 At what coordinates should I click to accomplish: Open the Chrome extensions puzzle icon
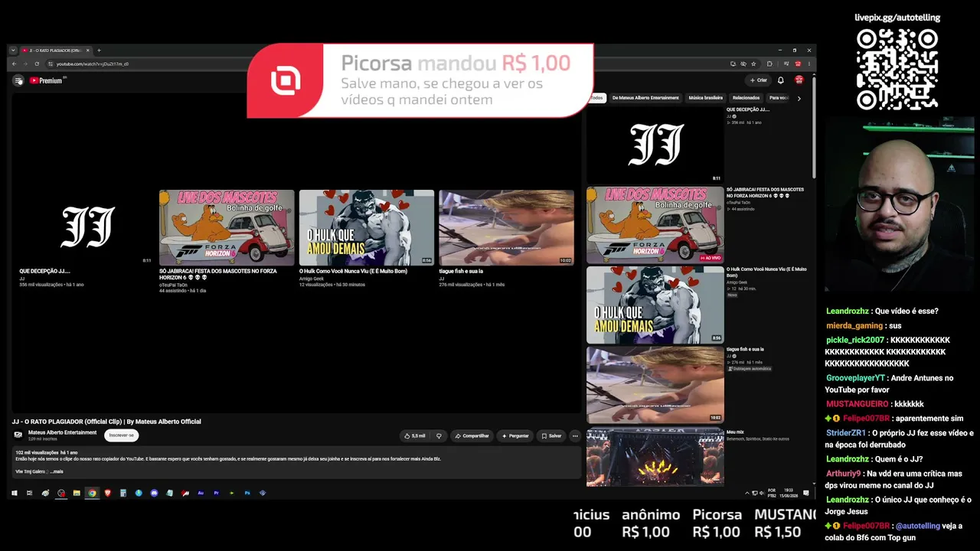coord(769,64)
